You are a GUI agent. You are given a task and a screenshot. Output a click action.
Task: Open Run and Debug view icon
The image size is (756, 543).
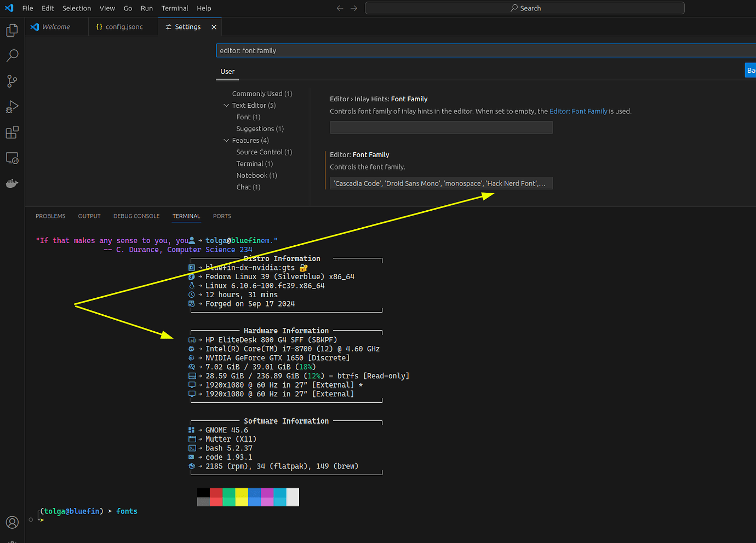point(12,107)
